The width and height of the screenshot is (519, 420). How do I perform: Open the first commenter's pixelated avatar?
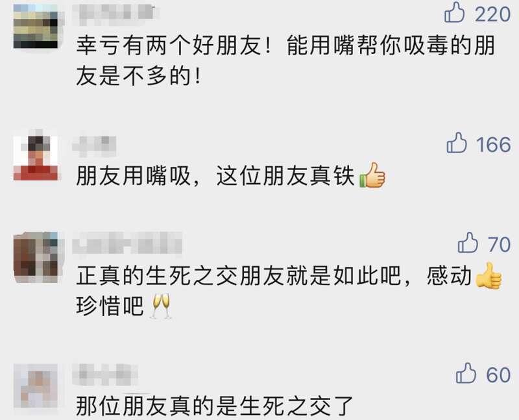tap(36, 27)
